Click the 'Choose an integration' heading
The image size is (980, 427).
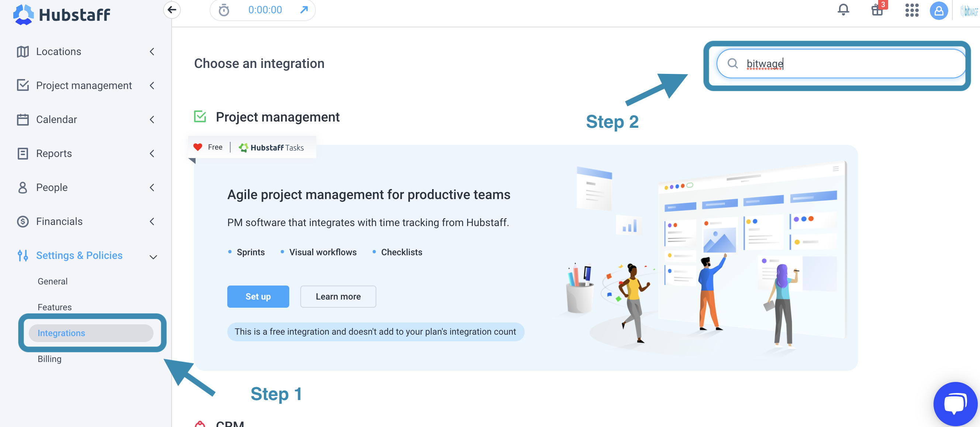tap(259, 63)
